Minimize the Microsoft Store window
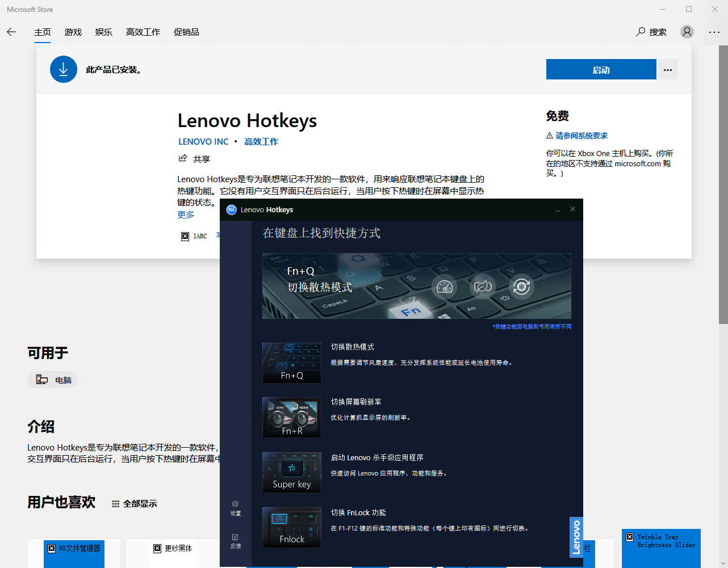This screenshot has width=728, height=568. click(663, 9)
